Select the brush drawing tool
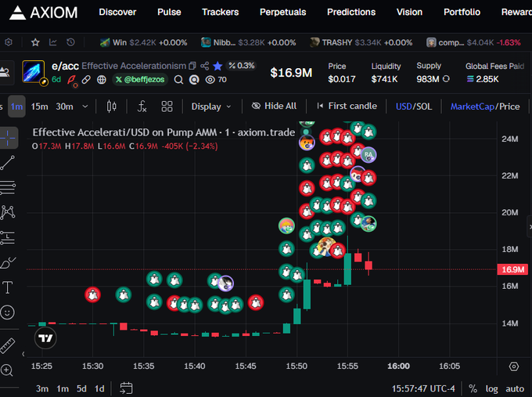Screen dimensions: 532x397 (8, 262)
